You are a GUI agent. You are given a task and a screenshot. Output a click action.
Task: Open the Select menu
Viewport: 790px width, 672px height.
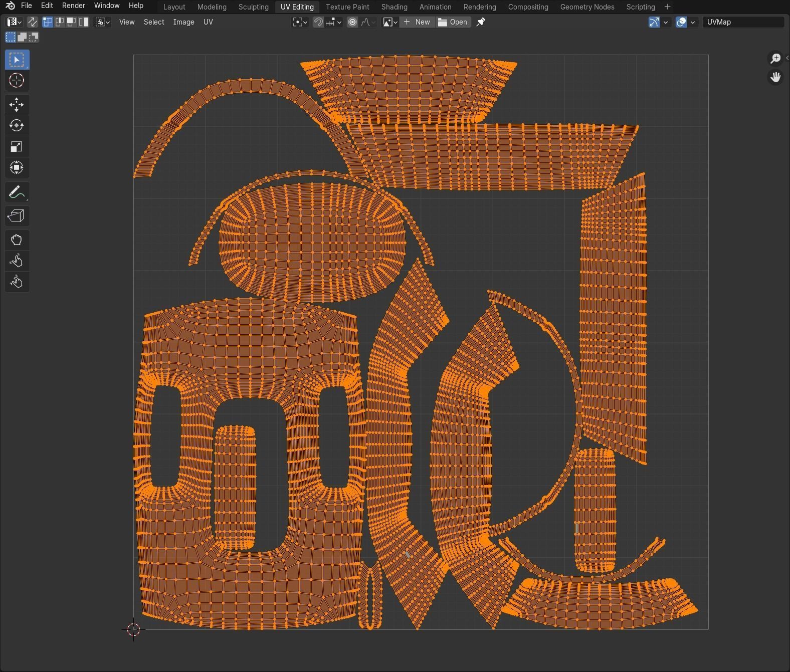point(154,22)
